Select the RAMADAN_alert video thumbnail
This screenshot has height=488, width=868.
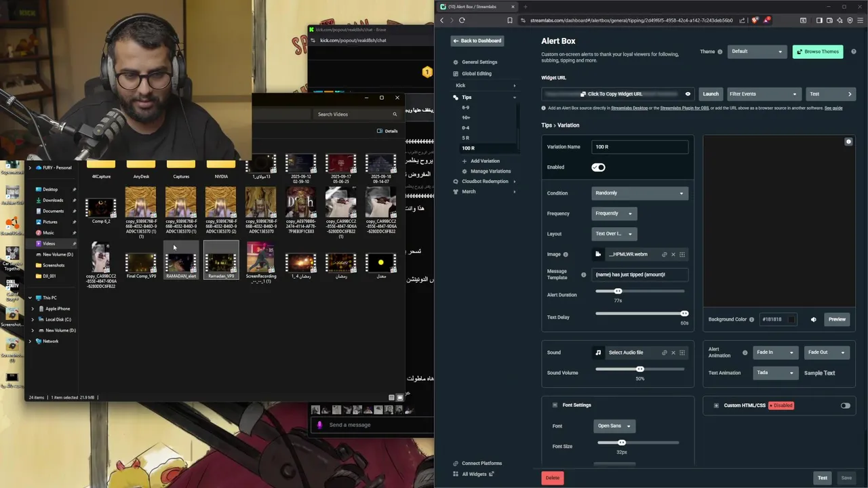pos(181,261)
